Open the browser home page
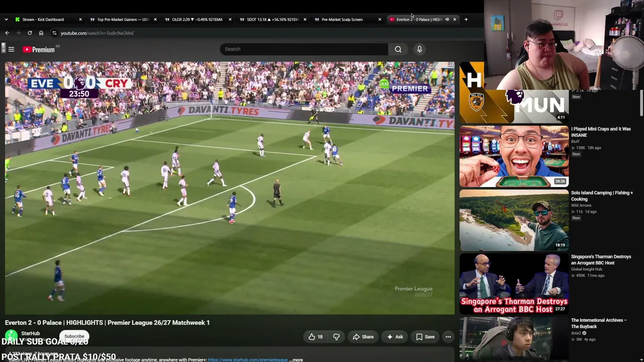 point(41,33)
